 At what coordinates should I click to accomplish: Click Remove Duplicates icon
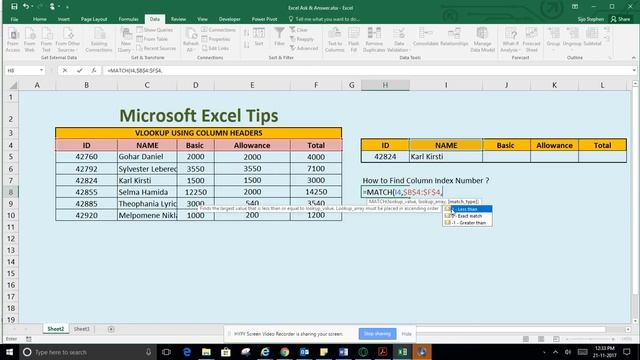pos(374,40)
